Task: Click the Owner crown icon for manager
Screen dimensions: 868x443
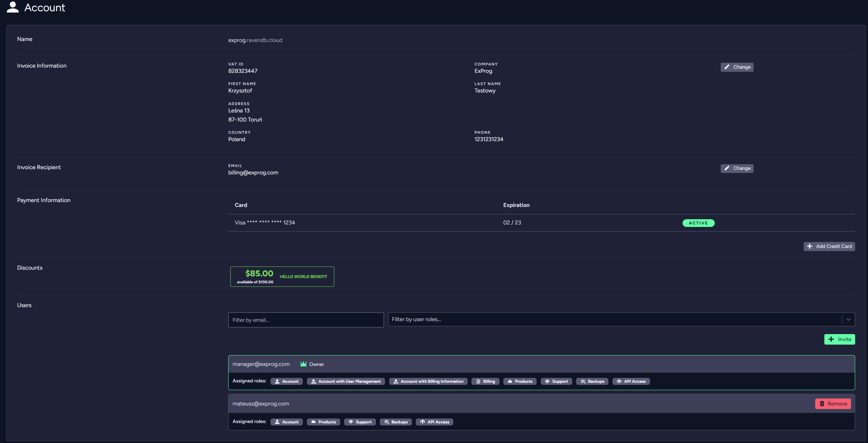Action: click(x=303, y=364)
